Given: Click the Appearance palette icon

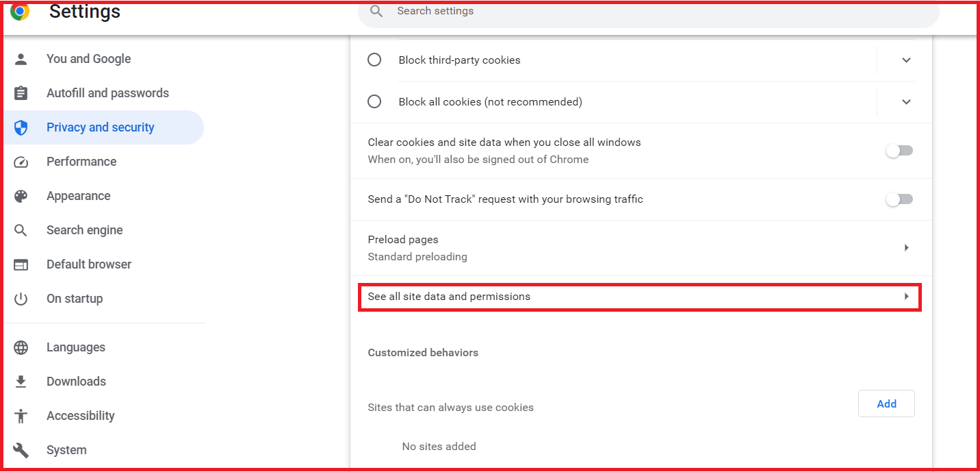Looking at the screenshot, I should 21,195.
